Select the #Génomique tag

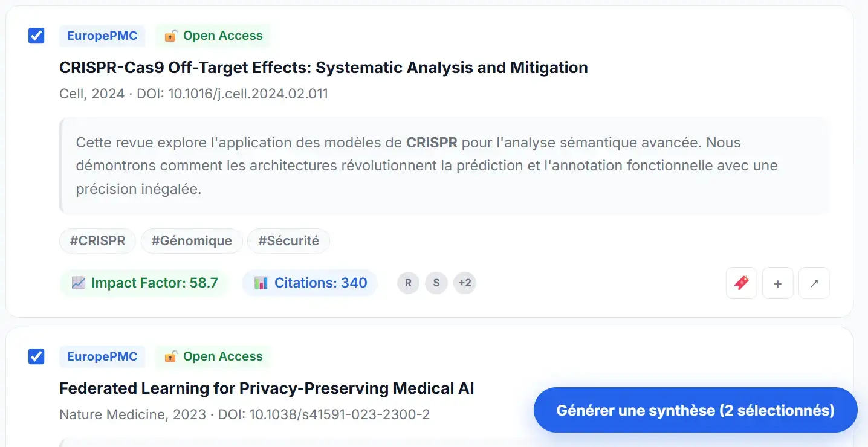pos(192,240)
